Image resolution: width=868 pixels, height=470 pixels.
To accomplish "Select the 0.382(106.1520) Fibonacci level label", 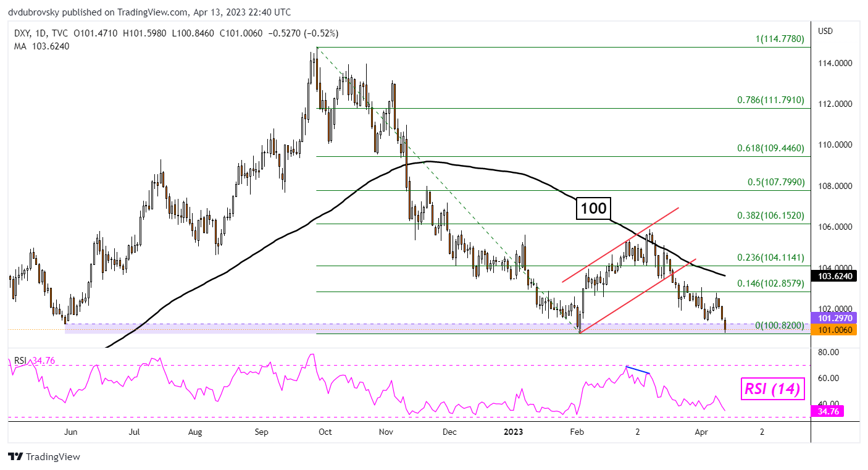I will [x=770, y=216].
